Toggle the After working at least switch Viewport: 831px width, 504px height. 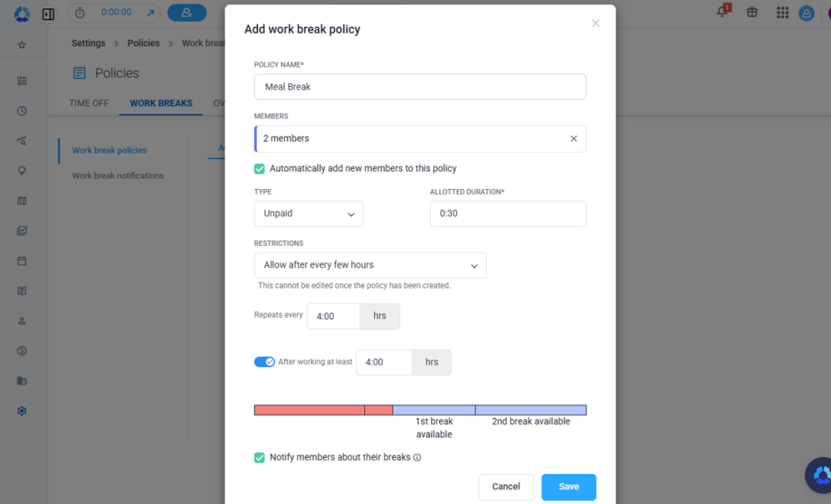pyautogui.click(x=264, y=362)
